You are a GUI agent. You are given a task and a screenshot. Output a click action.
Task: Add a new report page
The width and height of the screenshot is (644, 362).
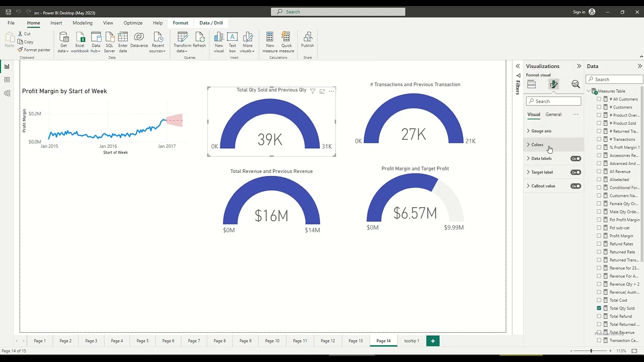click(x=433, y=341)
